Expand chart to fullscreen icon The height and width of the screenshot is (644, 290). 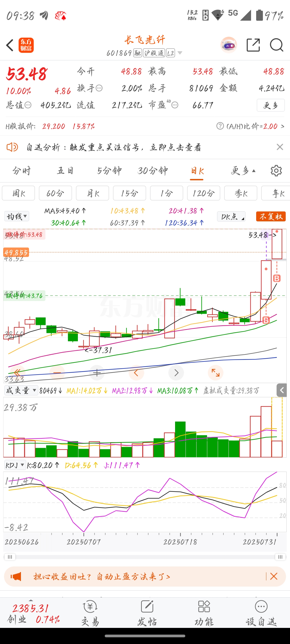click(x=216, y=372)
